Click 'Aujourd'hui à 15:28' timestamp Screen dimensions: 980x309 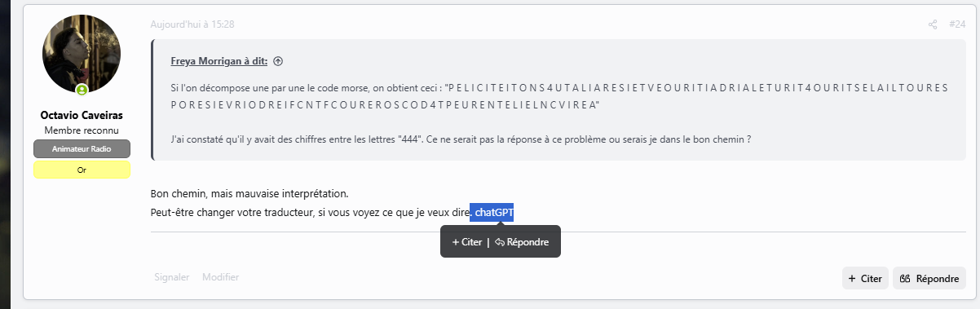click(192, 24)
